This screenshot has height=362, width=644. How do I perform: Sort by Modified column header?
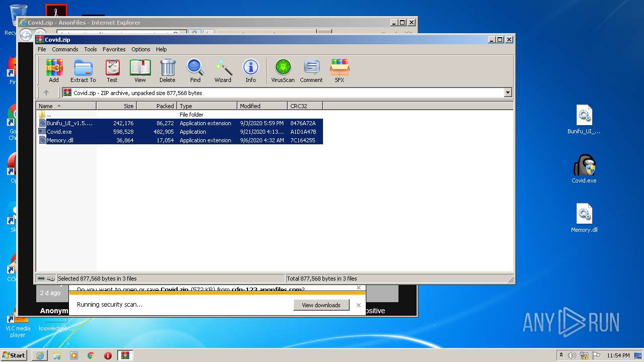pyautogui.click(x=262, y=106)
